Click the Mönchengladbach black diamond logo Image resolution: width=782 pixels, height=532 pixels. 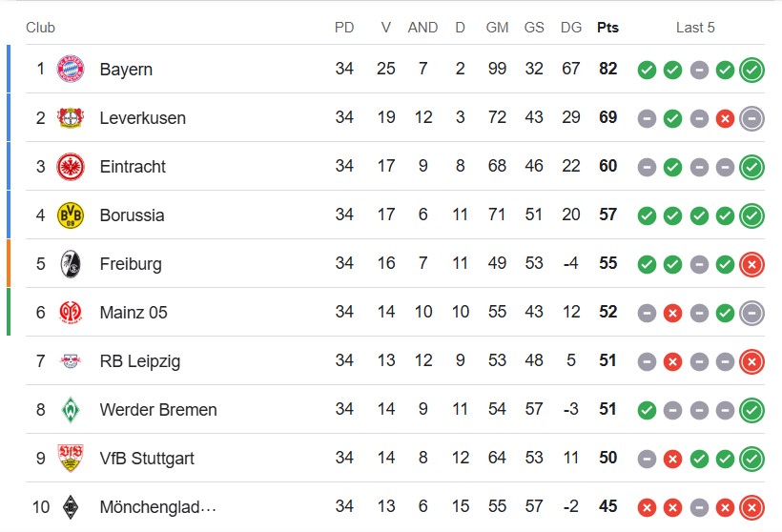(x=71, y=506)
